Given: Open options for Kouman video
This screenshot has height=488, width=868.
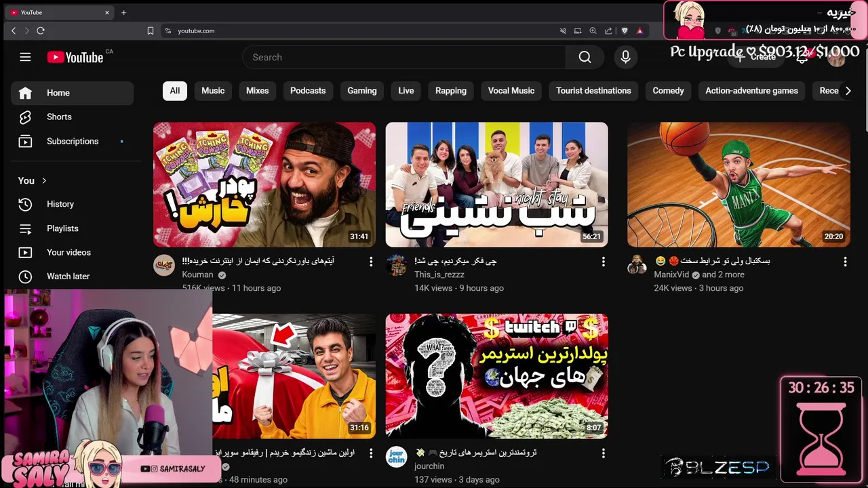Looking at the screenshot, I should (x=371, y=262).
